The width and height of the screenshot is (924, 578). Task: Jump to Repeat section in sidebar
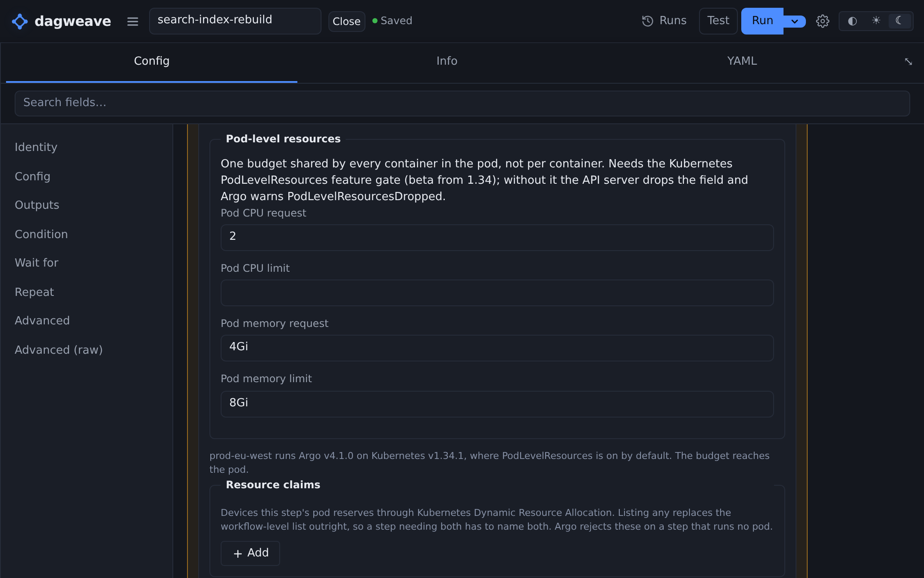34,292
